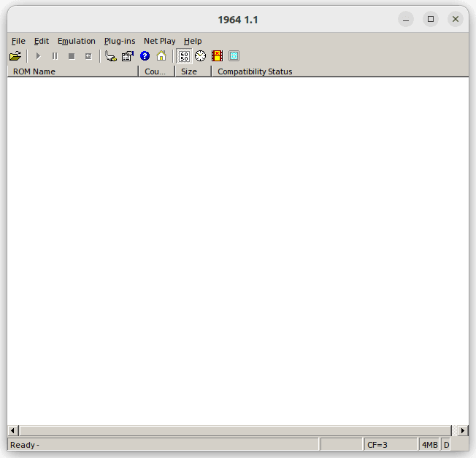Screen dimensions: 476x458
Task: Click the Compatibility Status column header
Action: [x=340, y=71]
